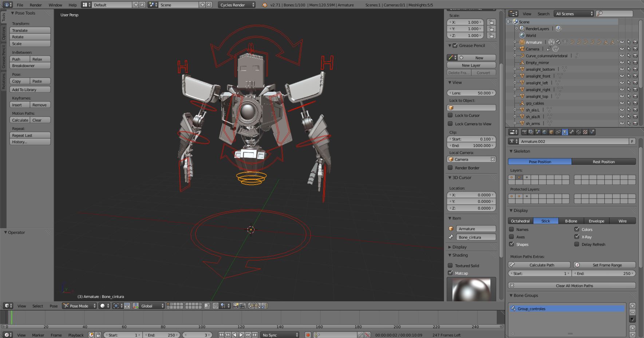Open the Bone properties tab
This screenshot has width=644, height=338.
[572, 132]
